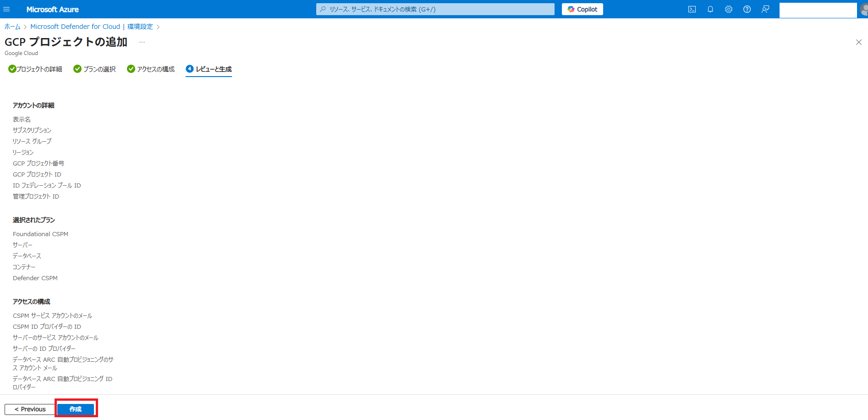This screenshot has width=868, height=420.
Task: Click the リソース グループ label
Action: pyautogui.click(x=32, y=141)
